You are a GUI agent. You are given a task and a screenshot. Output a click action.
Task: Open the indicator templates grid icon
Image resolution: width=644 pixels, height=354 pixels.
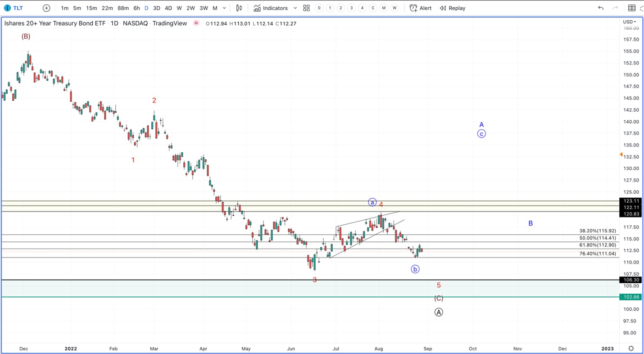306,8
